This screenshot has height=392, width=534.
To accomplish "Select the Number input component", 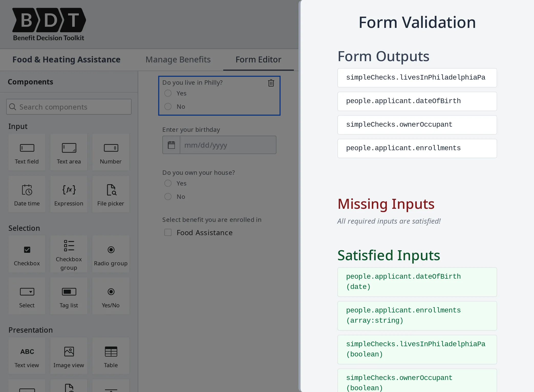I will pyautogui.click(x=111, y=152).
